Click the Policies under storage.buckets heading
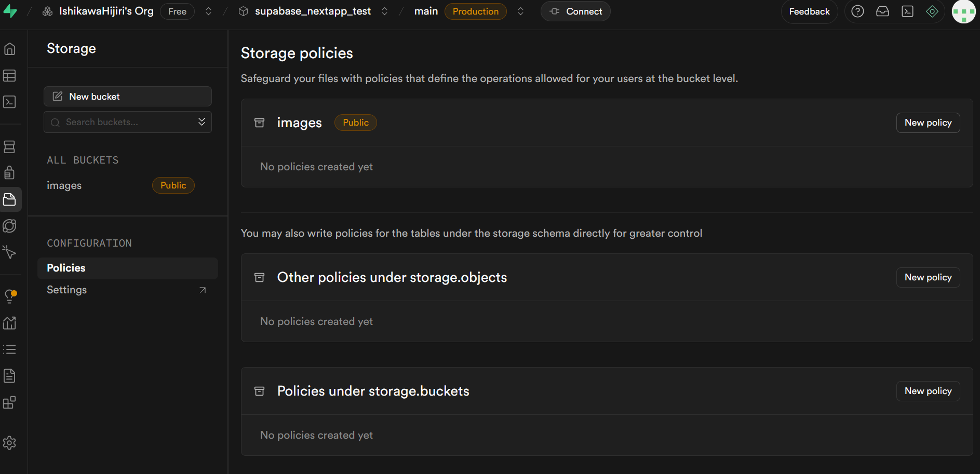The height and width of the screenshot is (474, 980). [x=373, y=391]
